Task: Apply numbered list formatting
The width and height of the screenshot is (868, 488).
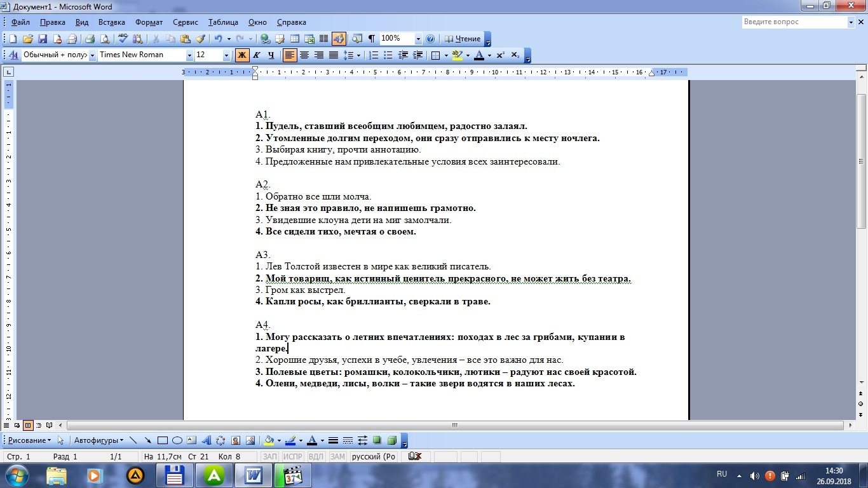Action: click(x=374, y=55)
